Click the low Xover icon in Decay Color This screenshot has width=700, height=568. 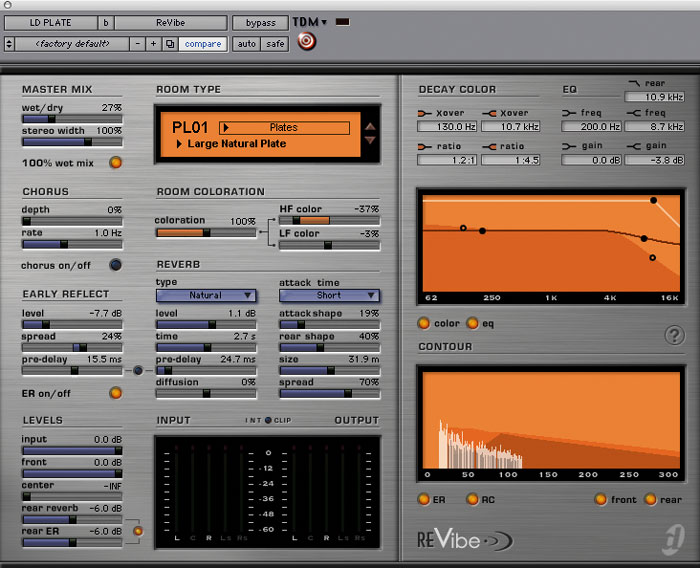coord(425,113)
